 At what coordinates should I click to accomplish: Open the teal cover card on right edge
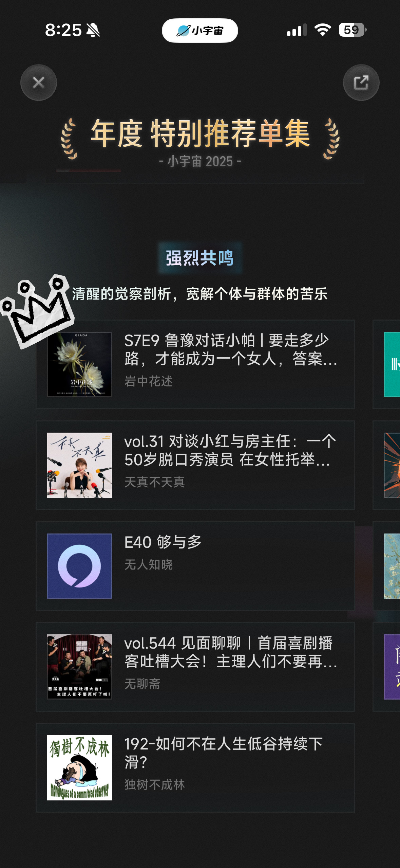tap(392, 364)
